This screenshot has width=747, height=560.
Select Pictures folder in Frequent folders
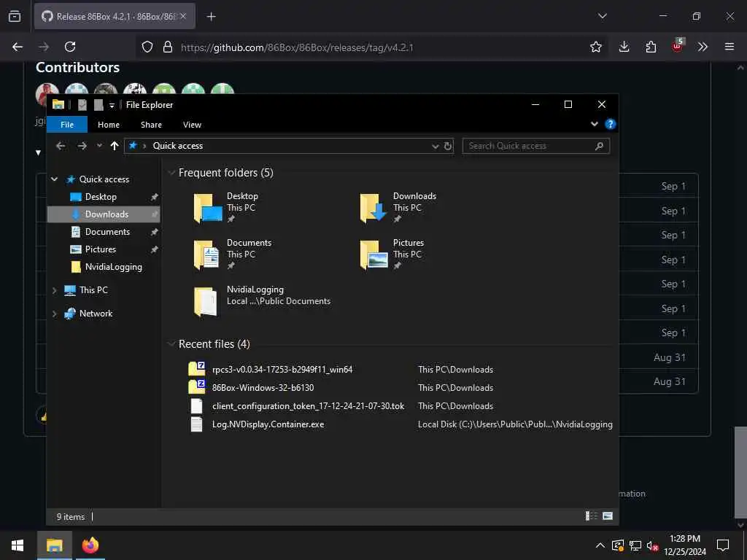392,254
